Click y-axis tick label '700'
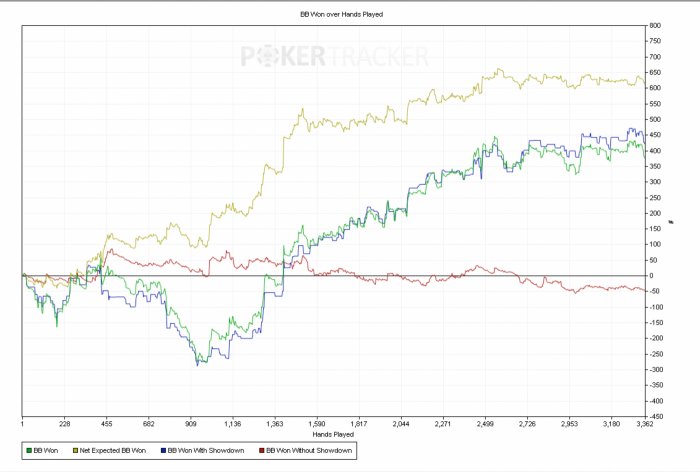 pyautogui.click(x=655, y=57)
